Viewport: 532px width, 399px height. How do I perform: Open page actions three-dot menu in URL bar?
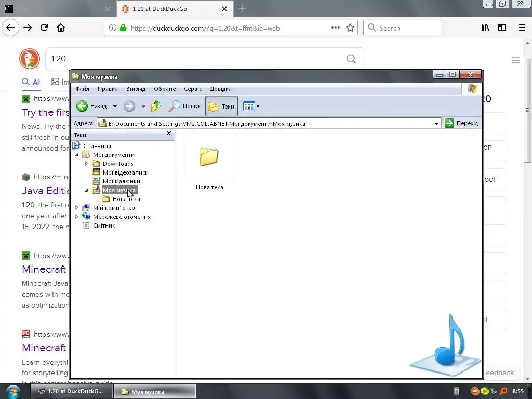click(335, 28)
